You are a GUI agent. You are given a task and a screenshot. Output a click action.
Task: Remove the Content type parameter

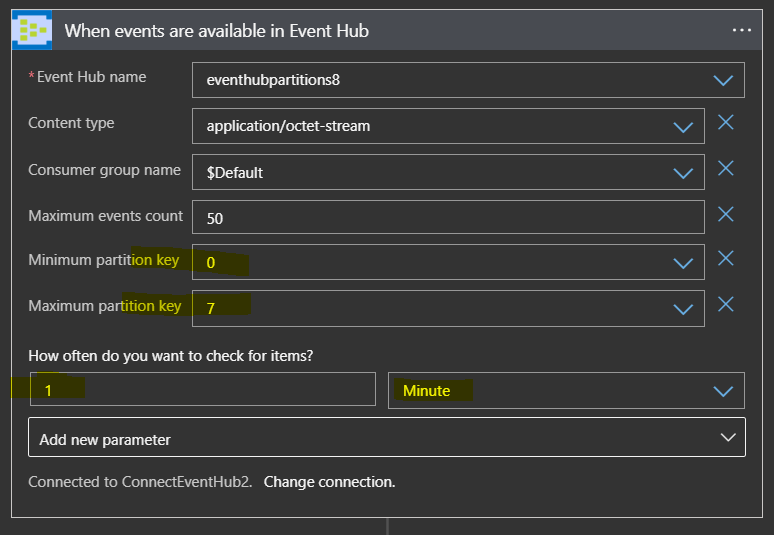[726, 122]
